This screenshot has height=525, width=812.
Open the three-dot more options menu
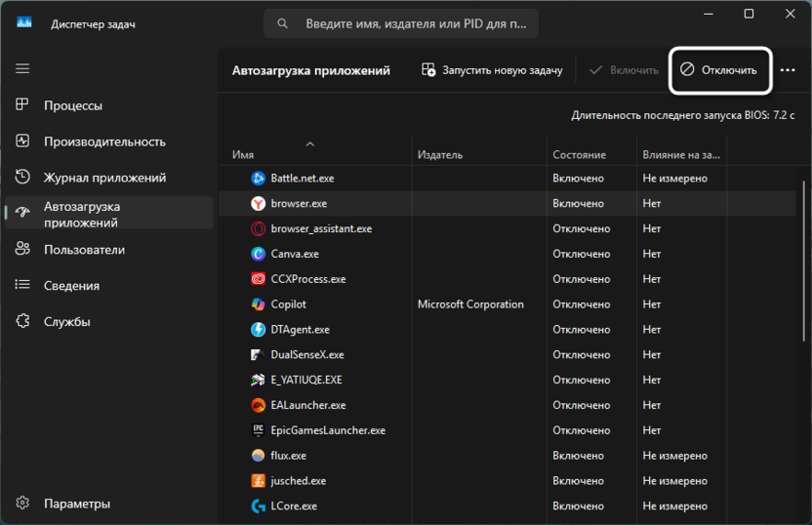click(x=788, y=70)
